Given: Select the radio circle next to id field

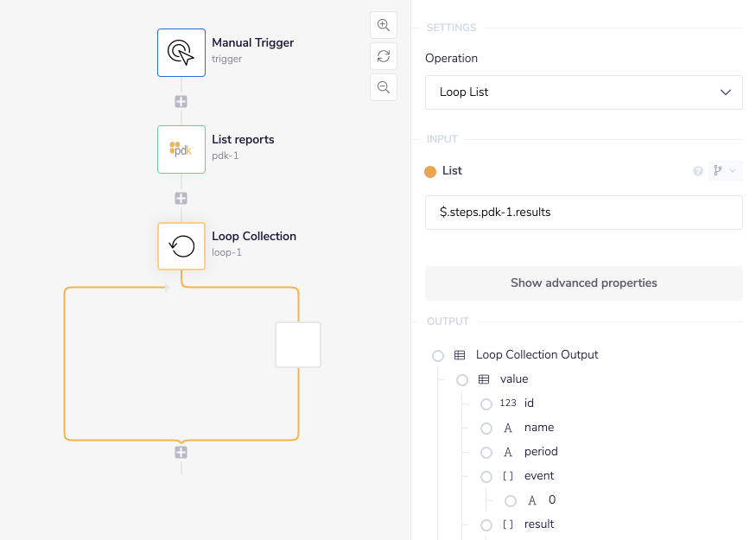Looking at the screenshot, I should 486,403.
